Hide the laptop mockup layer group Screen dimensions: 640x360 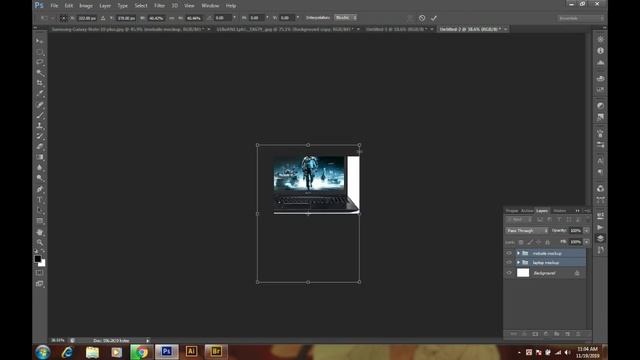coord(509,263)
